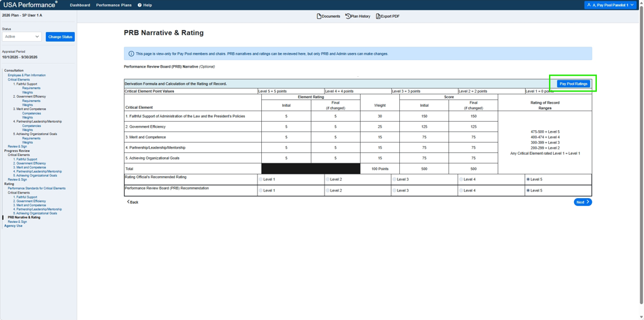Click the USA Performance logo

point(31,5)
